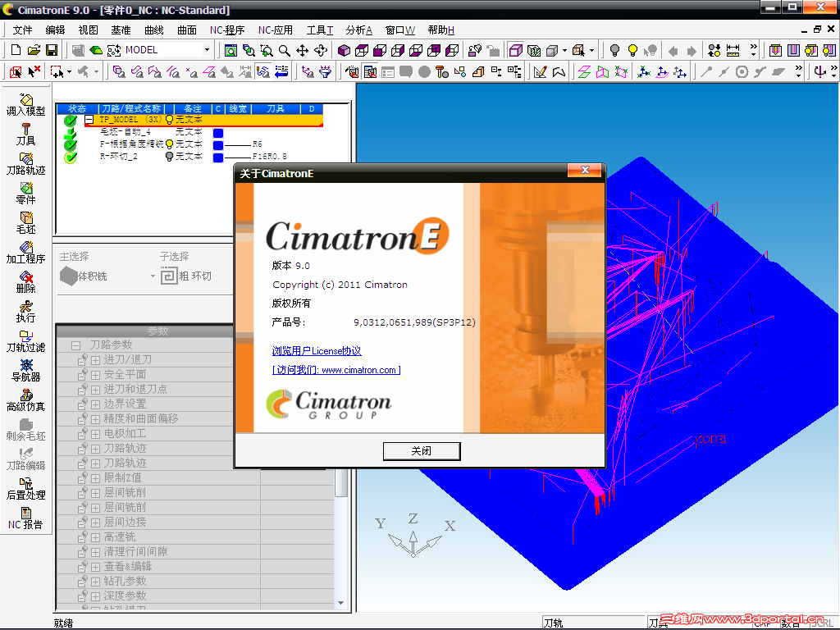This screenshot has height=630, width=840.
Task: Click the 刀轨过滤 toolpath filter icon
Action: 25,341
